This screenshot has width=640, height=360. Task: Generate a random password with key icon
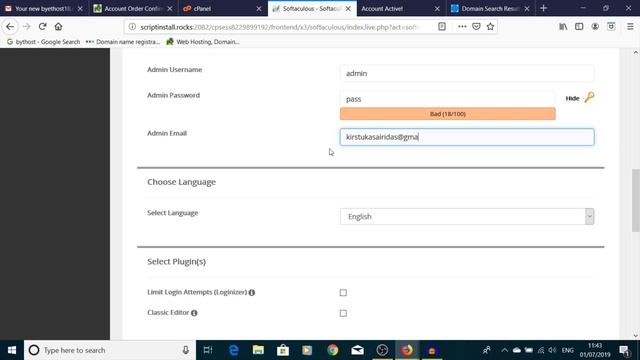tap(589, 97)
